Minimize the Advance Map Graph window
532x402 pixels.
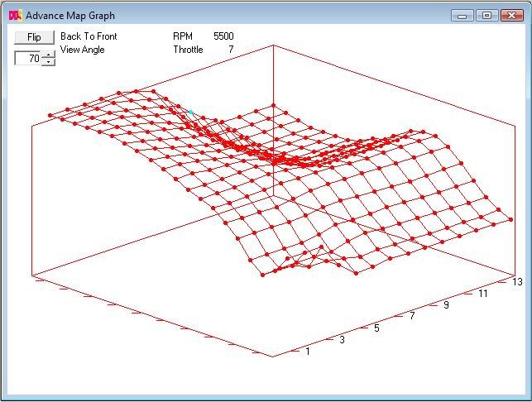pyautogui.click(x=463, y=16)
